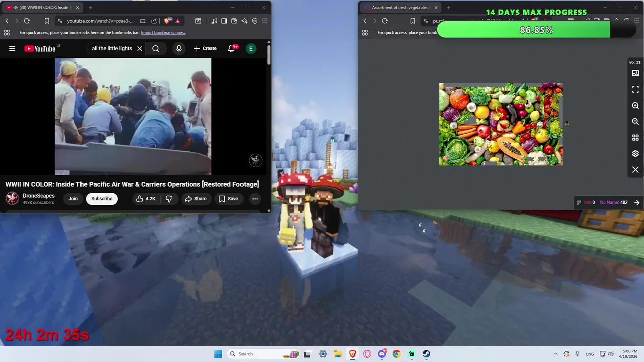Go back in the YouTube browser window
Screen dimensions: 644x362
click(x=7, y=21)
